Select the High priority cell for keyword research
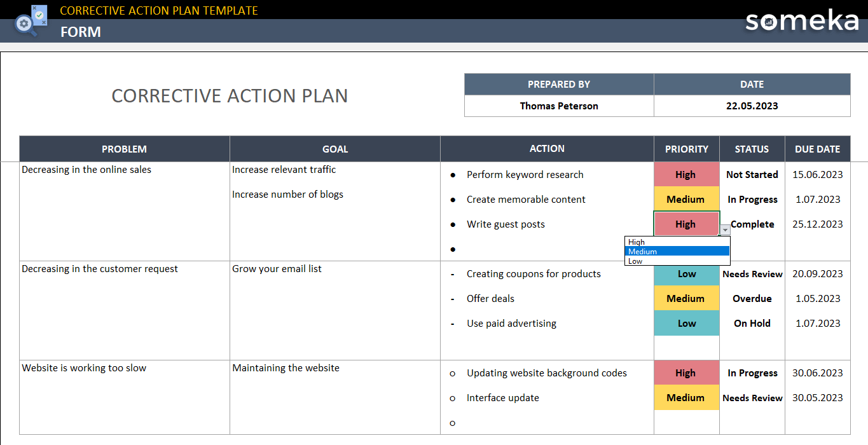 686,174
